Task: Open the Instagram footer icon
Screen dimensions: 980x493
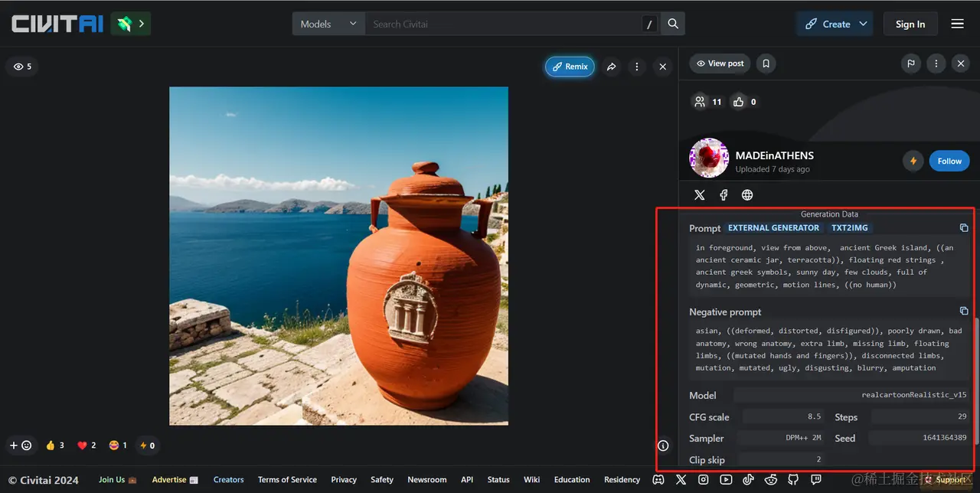Action: click(x=704, y=480)
